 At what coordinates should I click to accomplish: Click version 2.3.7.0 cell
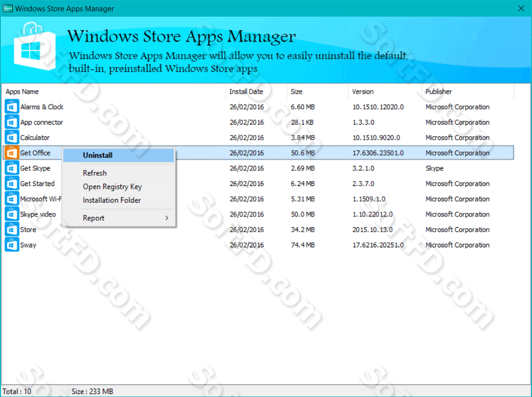pyautogui.click(x=363, y=184)
